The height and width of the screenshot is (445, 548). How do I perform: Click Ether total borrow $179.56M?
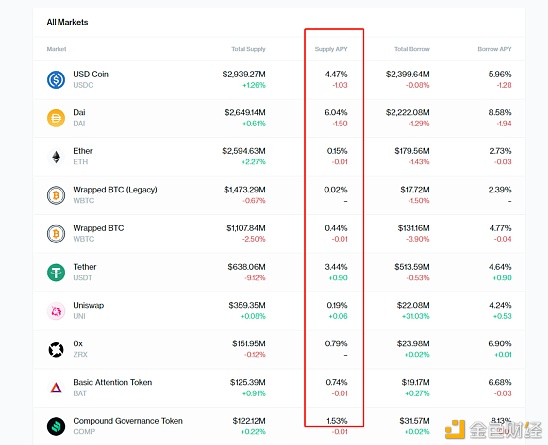(412, 151)
